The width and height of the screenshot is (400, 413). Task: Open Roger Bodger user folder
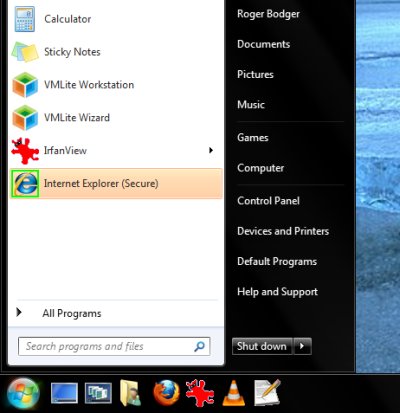[268, 14]
